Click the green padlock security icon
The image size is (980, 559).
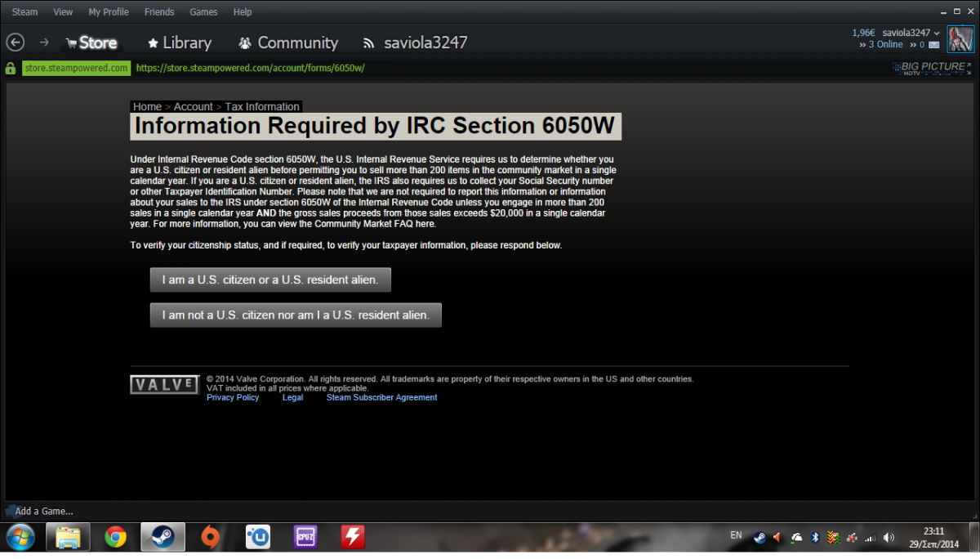(x=11, y=68)
